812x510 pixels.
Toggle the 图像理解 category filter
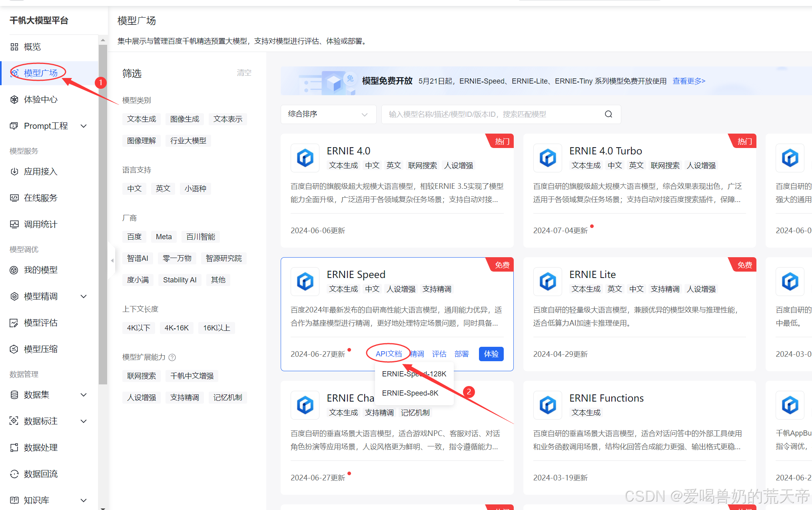(142, 141)
